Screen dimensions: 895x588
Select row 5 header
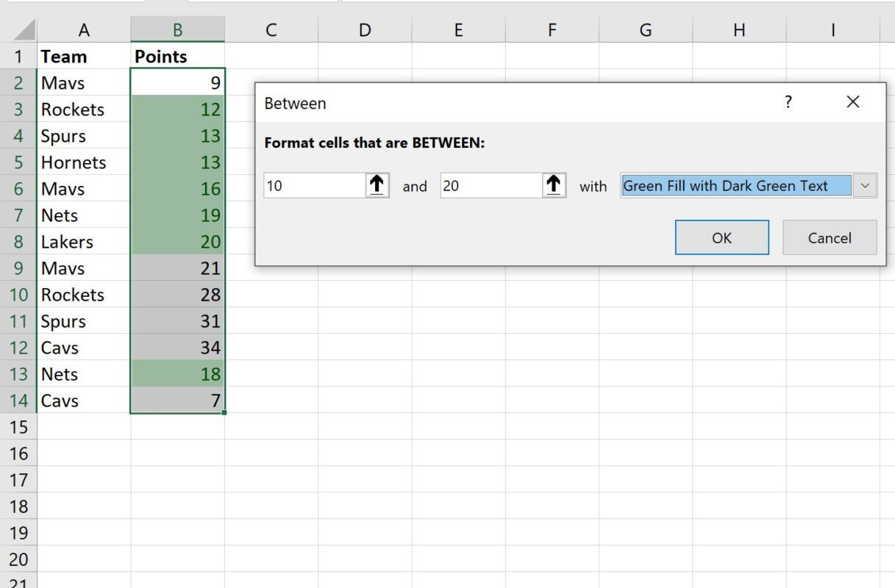click(x=19, y=162)
